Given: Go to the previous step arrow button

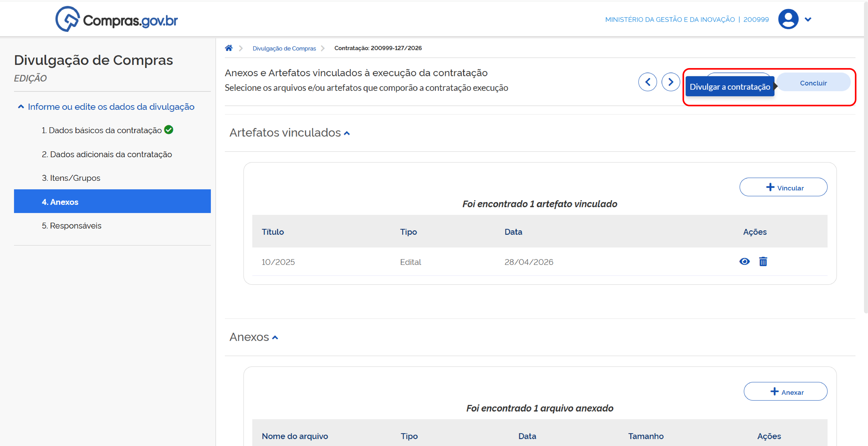Looking at the screenshot, I should pos(647,82).
